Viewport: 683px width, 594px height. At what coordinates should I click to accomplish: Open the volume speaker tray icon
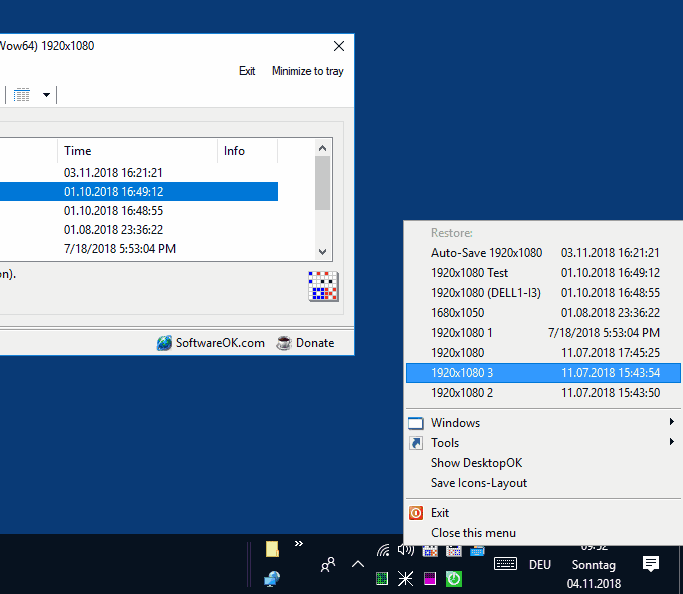click(405, 549)
